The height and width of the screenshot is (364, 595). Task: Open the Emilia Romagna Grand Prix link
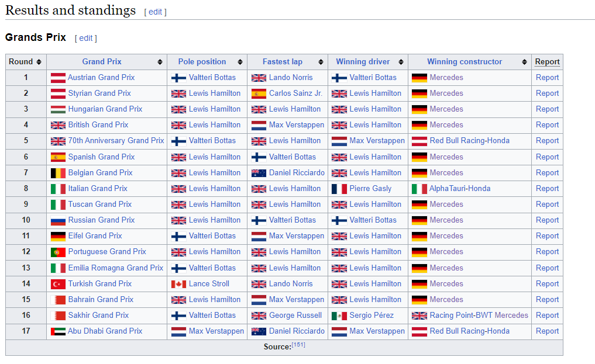point(116,268)
